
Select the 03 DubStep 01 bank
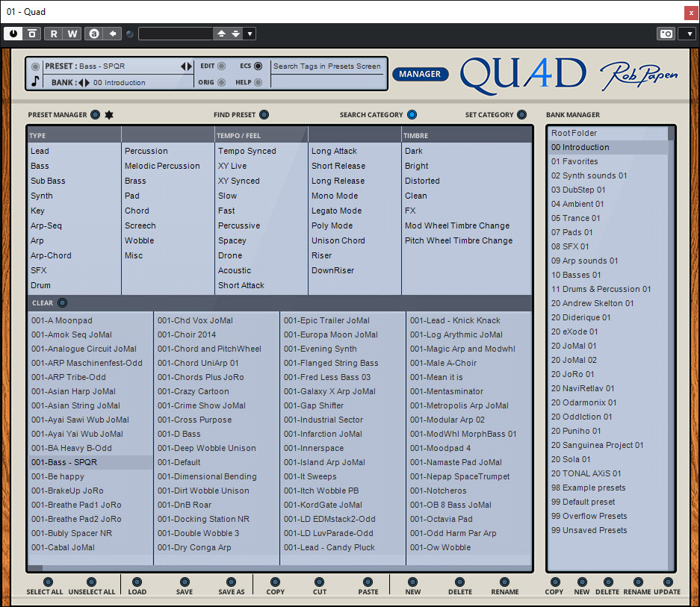coord(578,190)
